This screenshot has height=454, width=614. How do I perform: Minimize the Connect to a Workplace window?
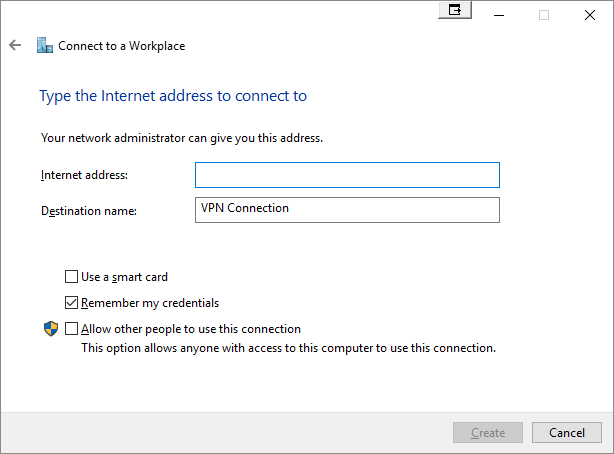[499, 15]
